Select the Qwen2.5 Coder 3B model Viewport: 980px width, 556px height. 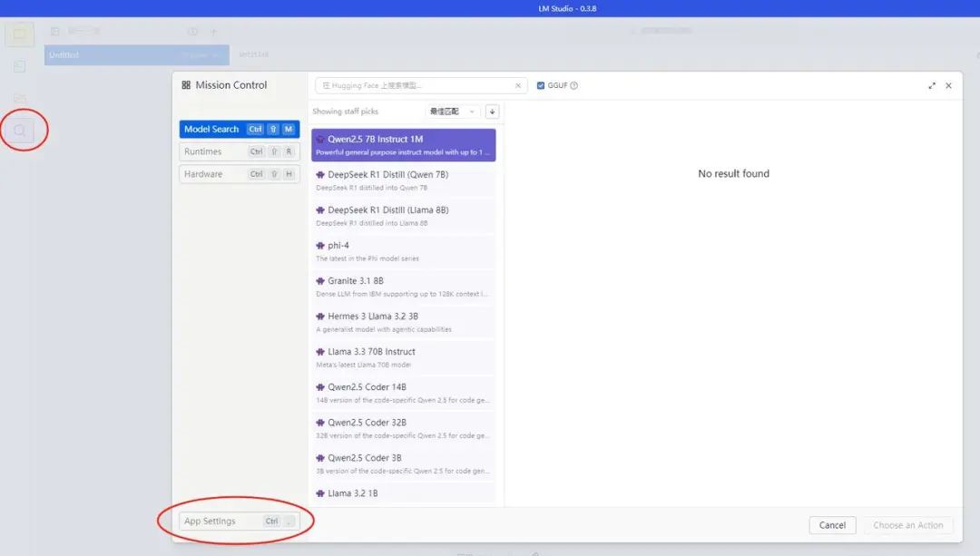point(404,463)
